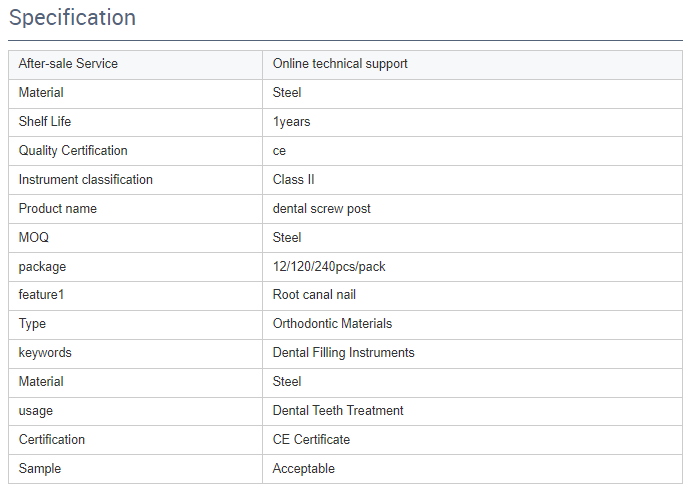The width and height of the screenshot is (695, 494).
Task: Click the Class II value
Action: click(x=293, y=179)
